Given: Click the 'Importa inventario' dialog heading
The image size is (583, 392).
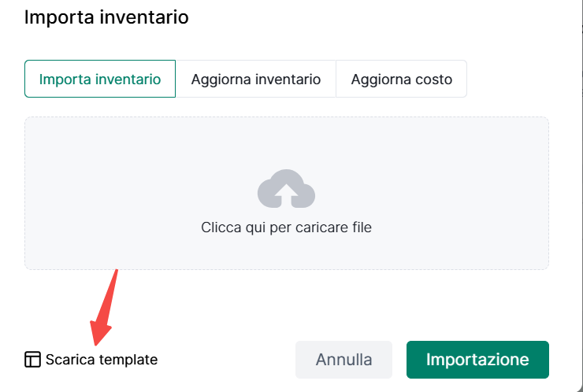Looking at the screenshot, I should pos(106,17).
